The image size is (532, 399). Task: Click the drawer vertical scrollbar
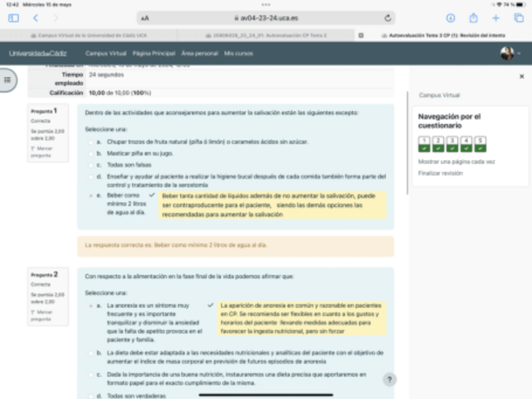(408, 143)
